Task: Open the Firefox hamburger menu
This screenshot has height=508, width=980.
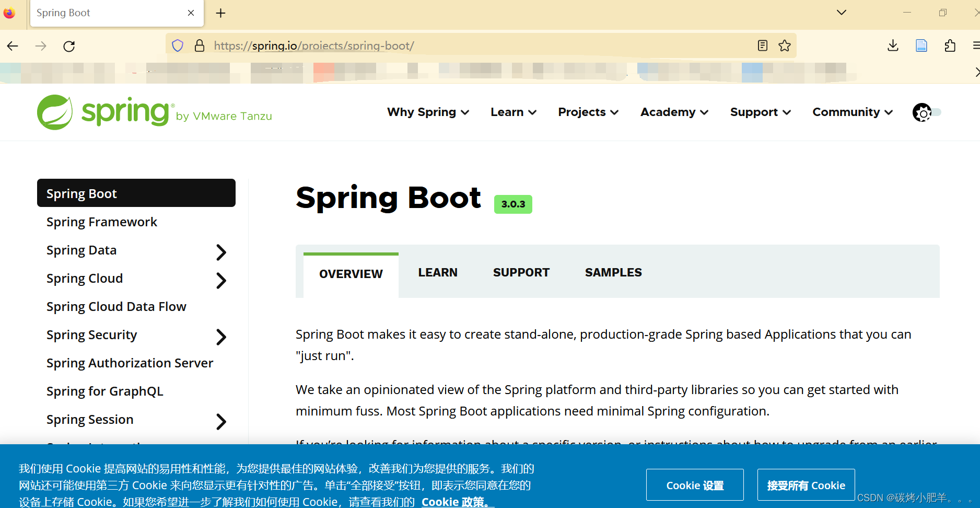Action: click(976, 46)
